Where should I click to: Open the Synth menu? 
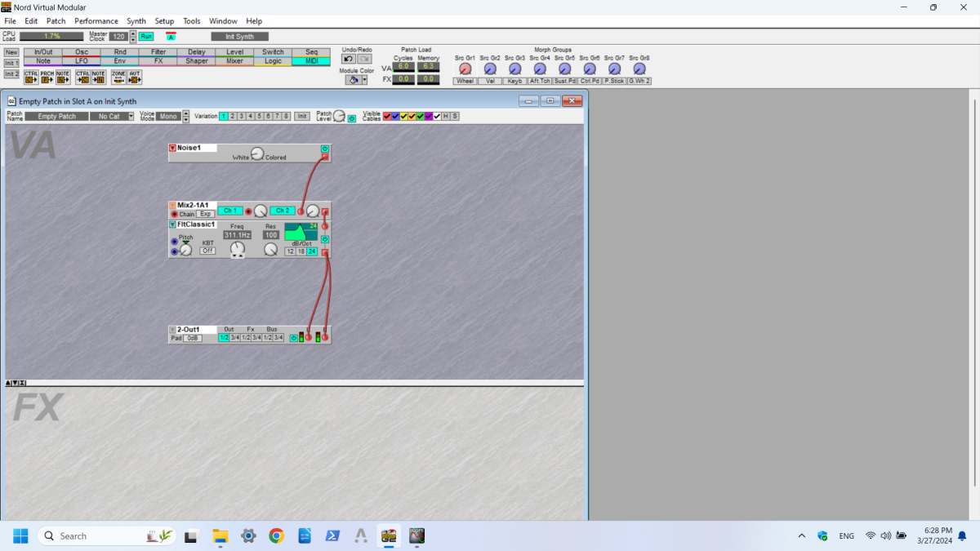click(x=136, y=20)
